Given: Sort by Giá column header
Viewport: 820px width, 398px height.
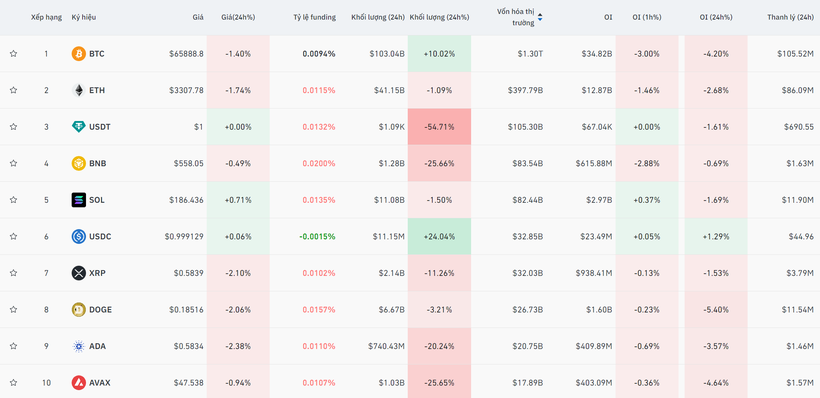Looking at the screenshot, I should (x=198, y=17).
